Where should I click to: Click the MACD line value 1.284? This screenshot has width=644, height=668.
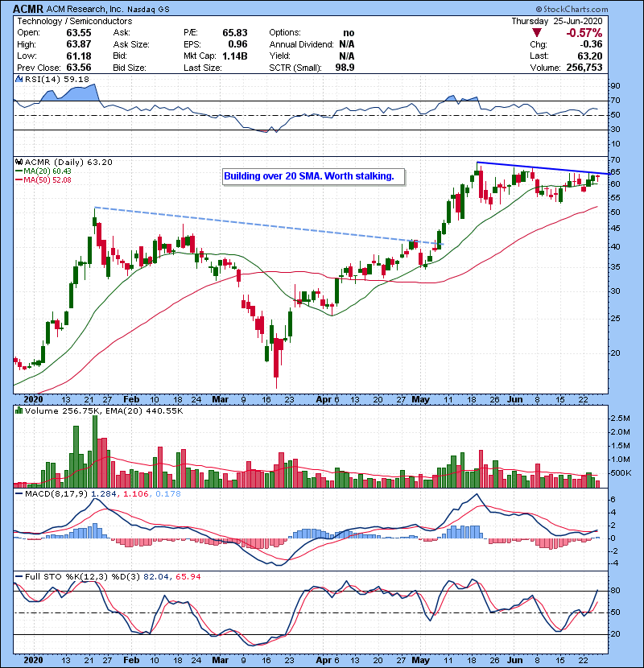105,494
